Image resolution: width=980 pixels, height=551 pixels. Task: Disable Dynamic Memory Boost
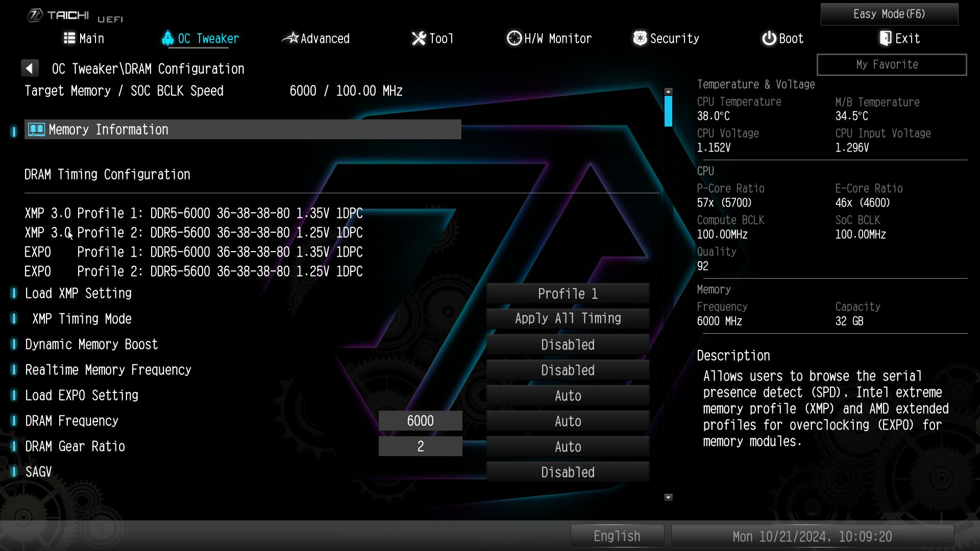(x=568, y=344)
